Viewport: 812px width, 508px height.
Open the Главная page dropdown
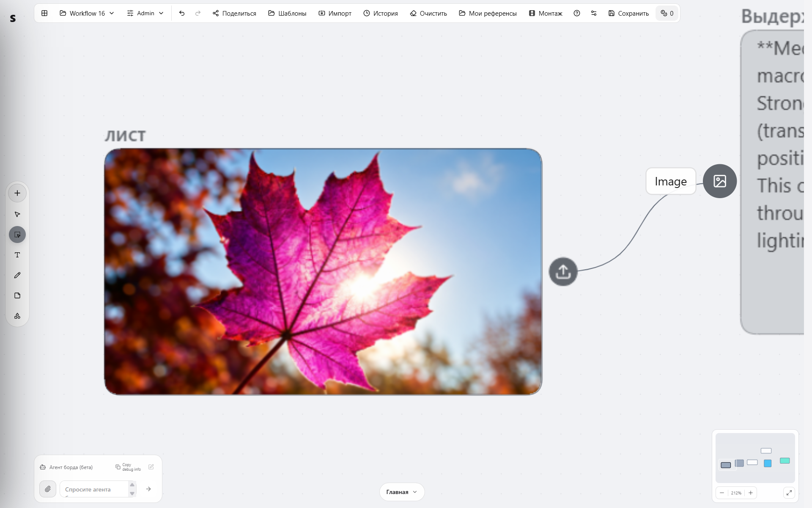(402, 492)
